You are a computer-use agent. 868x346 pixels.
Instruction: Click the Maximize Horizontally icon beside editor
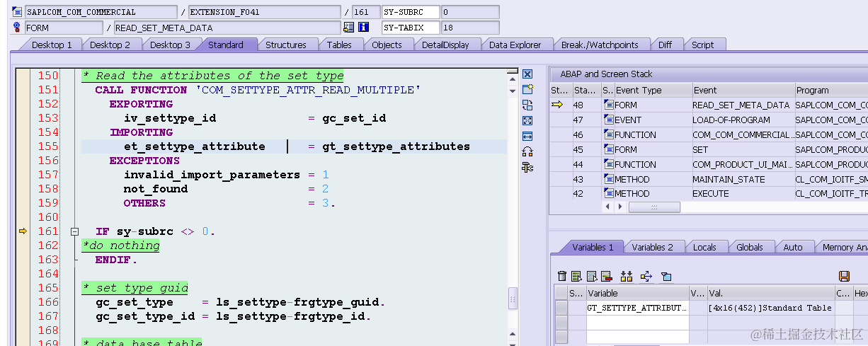[x=527, y=136]
